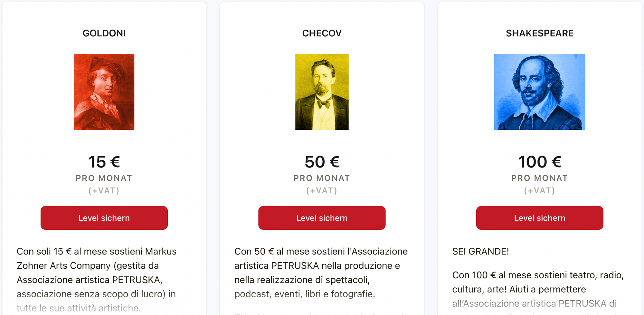Click the (+VAT) note in Shakespeare card
The width and height of the screenshot is (644, 315).
tap(540, 191)
